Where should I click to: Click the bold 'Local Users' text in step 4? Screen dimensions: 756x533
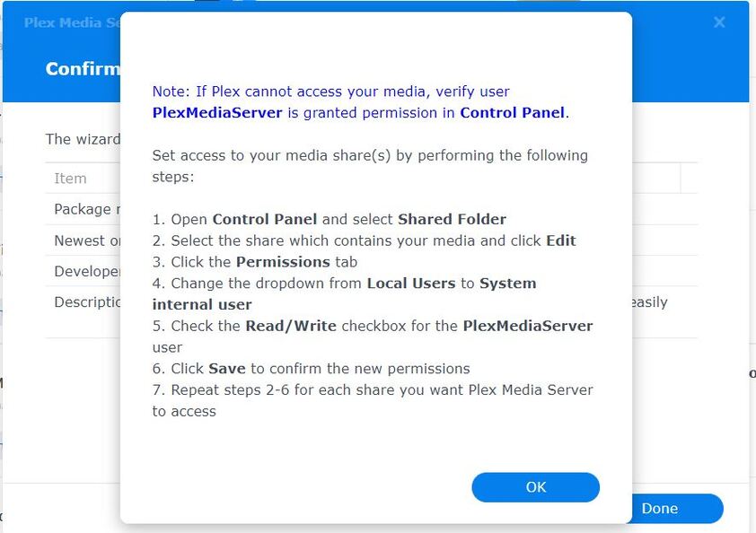coord(411,283)
